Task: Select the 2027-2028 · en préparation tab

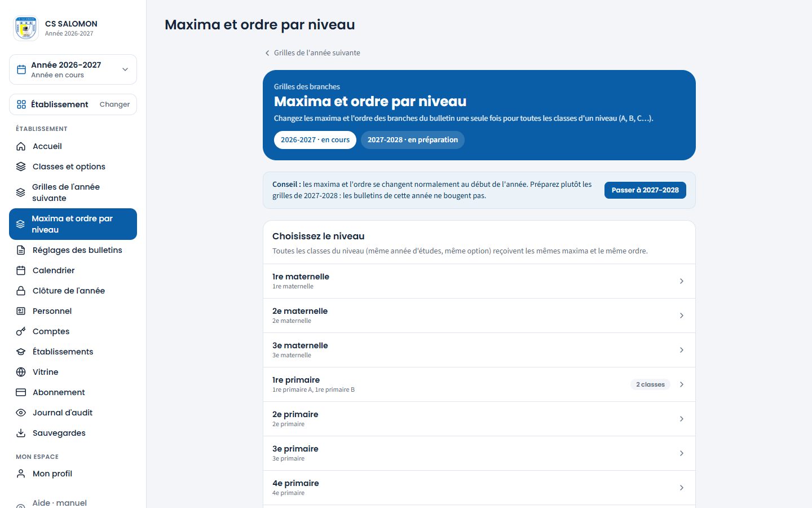Action: coord(413,140)
